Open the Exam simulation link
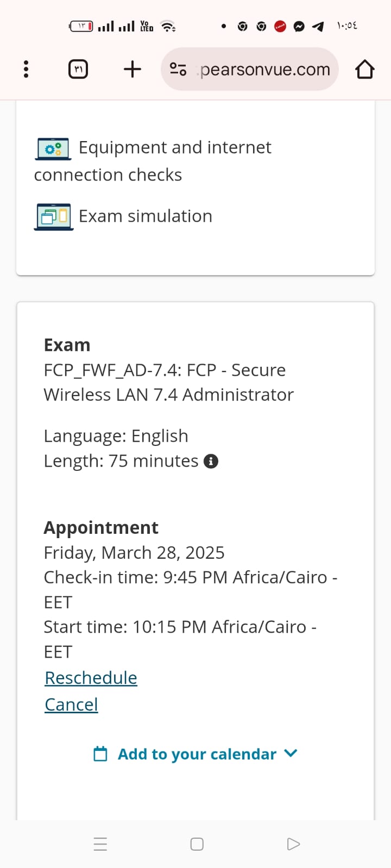This screenshot has width=391, height=868. click(x=145, y=216)
